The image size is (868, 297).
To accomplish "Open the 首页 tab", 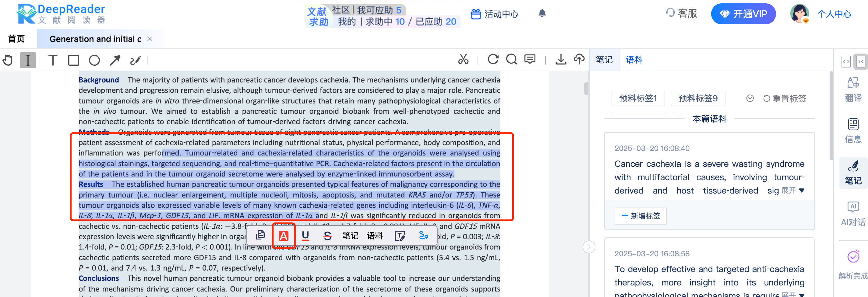I will click(16, 39).
